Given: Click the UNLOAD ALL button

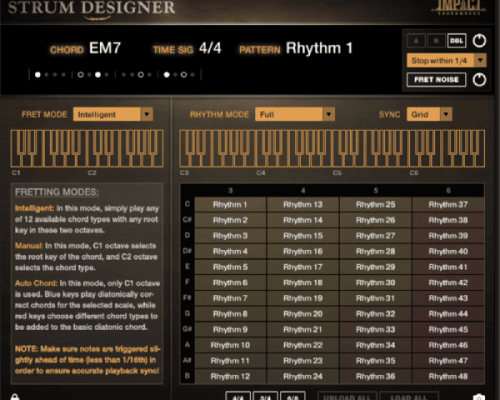Looking at the screenshot, I should (x=347, y=396).
